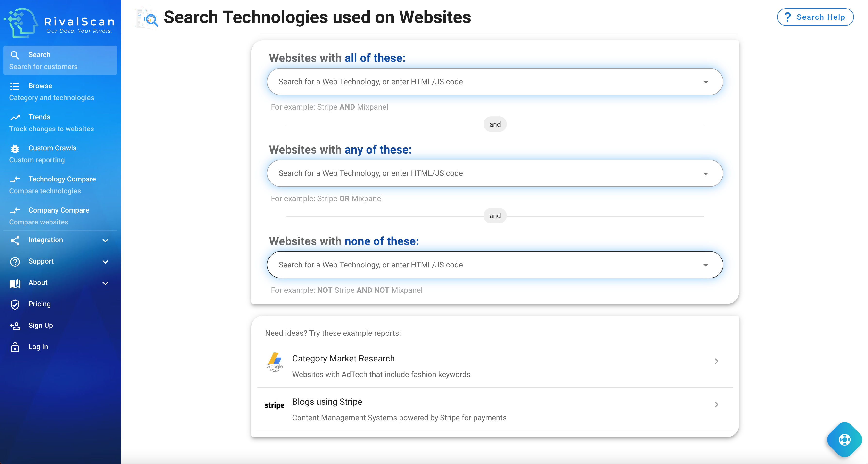Expand the Support sidebar section

click(x=105, y=262)
